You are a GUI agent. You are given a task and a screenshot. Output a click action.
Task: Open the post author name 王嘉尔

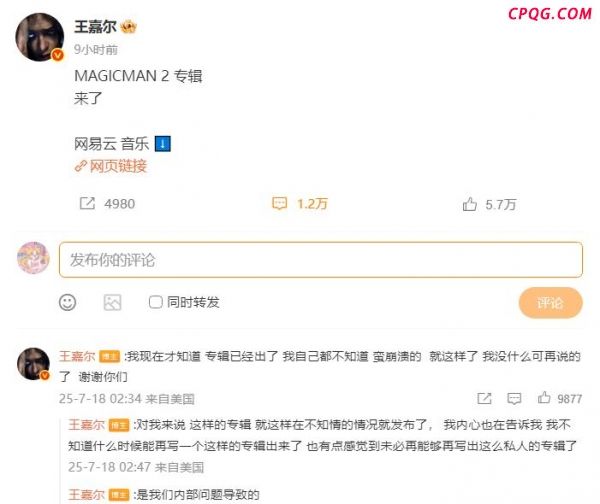point(96,27)
